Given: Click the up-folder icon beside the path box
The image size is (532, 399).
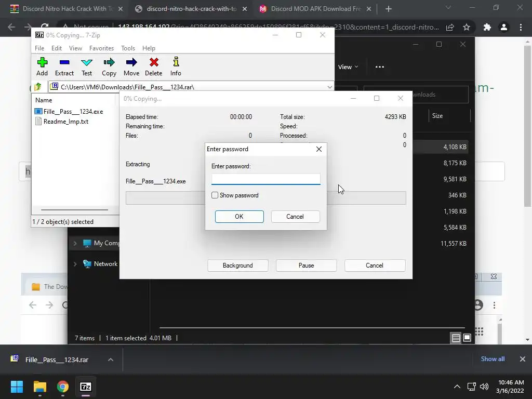Looking at the screenshot, I should click(38, 87).
